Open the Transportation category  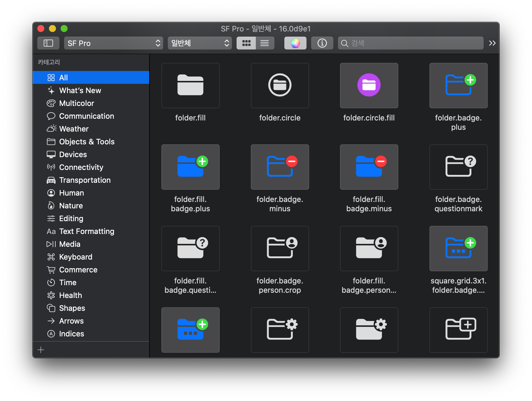pos(91,180)
